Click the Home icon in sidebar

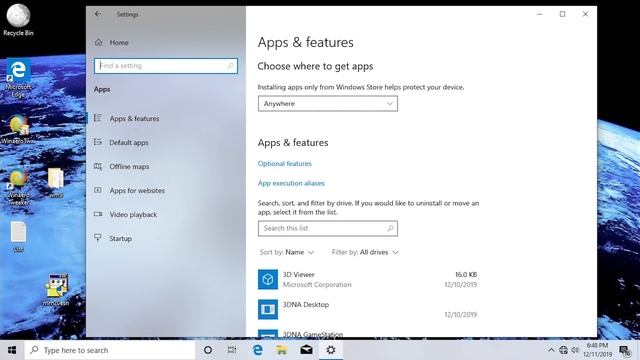coord(98,42)
